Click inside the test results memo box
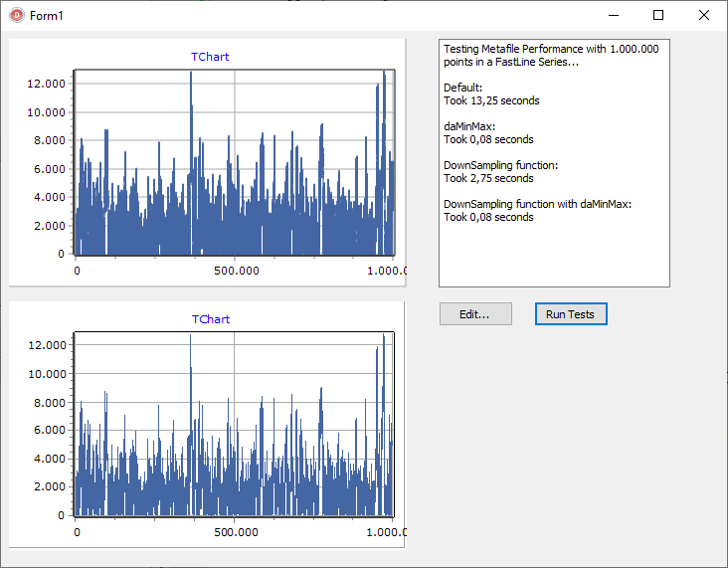Image resolution: width=728 pixels, height=568 pixels. pos(554,163)
